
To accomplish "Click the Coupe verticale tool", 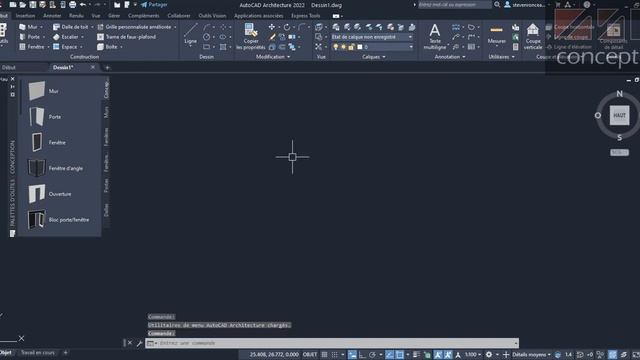I will click(x=533, y=36).
